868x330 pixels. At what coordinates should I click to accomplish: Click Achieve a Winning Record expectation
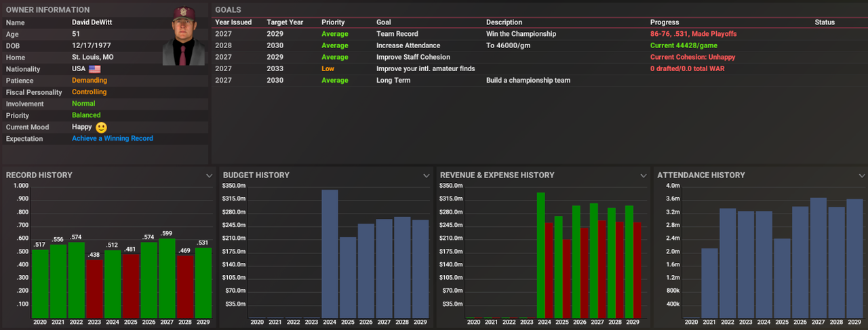113,138
